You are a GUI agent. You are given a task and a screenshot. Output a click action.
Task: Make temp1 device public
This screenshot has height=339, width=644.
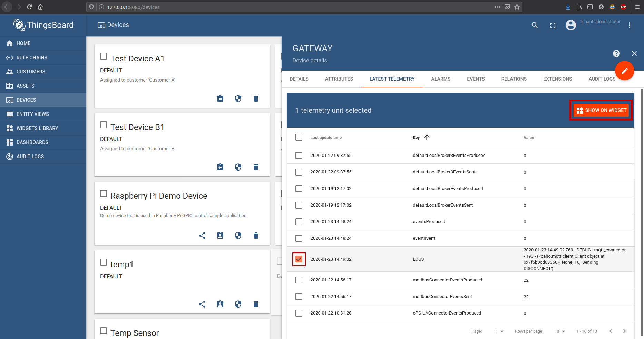pyautogui.click(x=202, y=304)
